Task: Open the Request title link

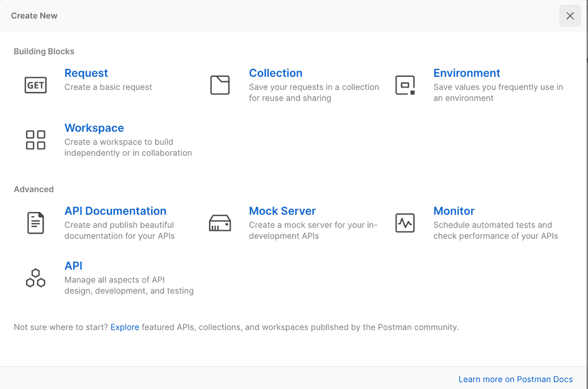Action: click(x=86, y=73)
